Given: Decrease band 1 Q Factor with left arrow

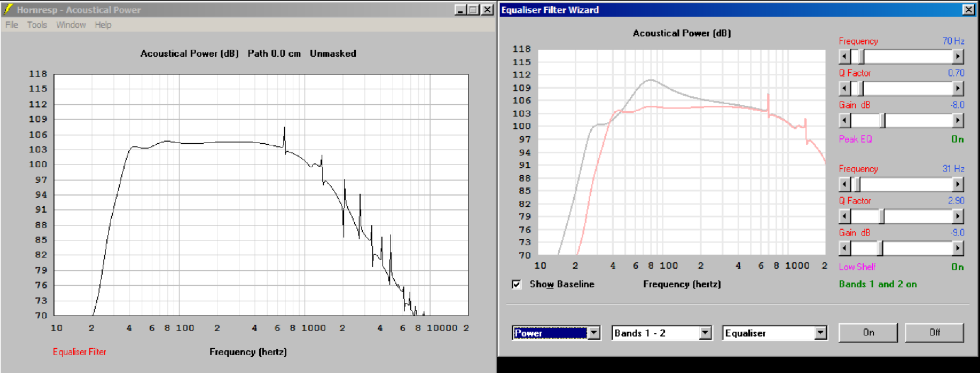Looking at the screenshot, I should [845, 89].
